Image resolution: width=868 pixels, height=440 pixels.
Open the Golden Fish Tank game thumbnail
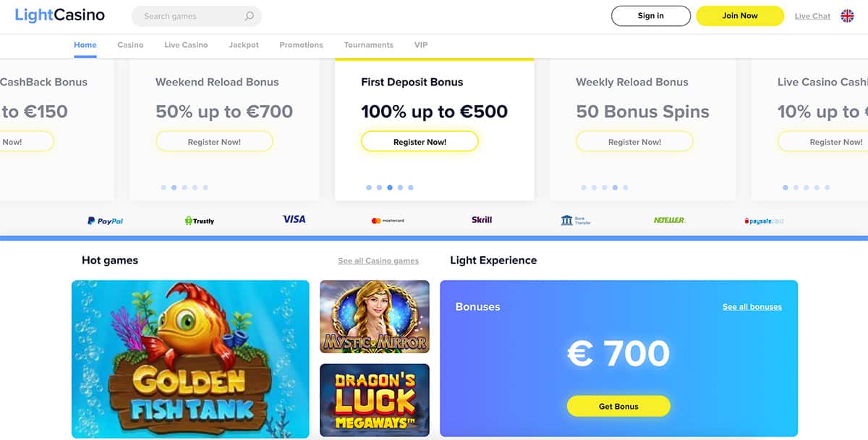(190, 359)
